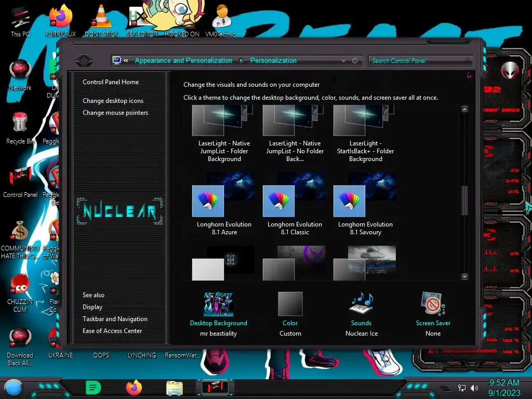Screen dimensions: 532x399
Task: Click Appearance and Personalization breadcrumb
Action: (x=183, y=60)
